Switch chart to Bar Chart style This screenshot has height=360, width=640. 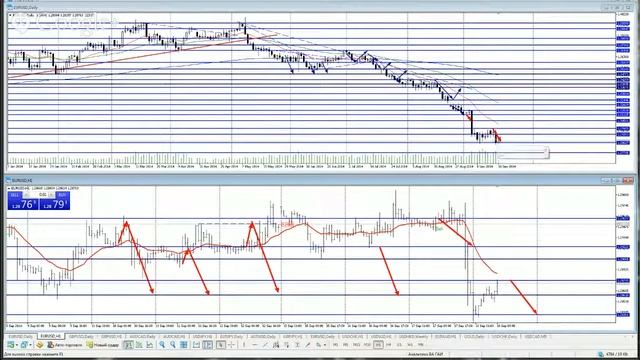(128, 345)
